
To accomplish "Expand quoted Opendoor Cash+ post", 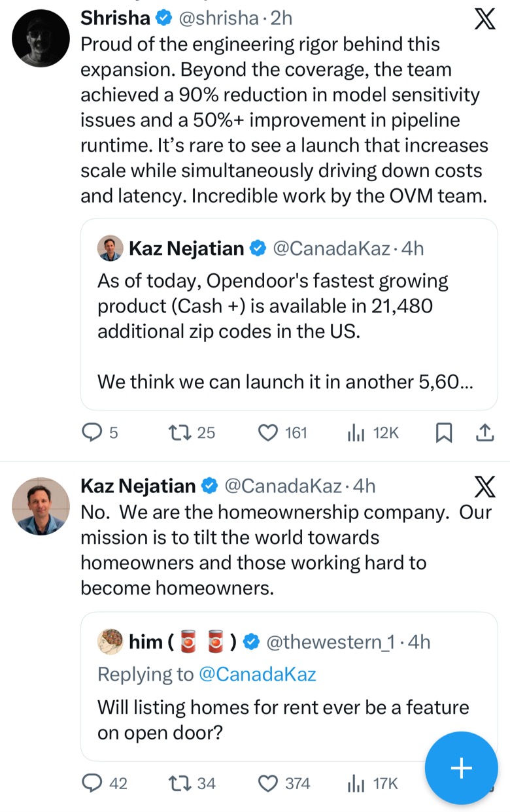I will coord(289,314).
